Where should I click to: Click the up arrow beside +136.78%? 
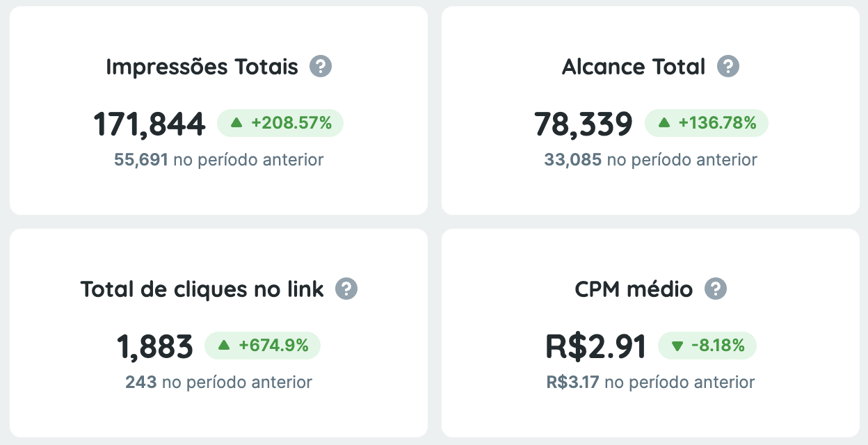(664, 123)
